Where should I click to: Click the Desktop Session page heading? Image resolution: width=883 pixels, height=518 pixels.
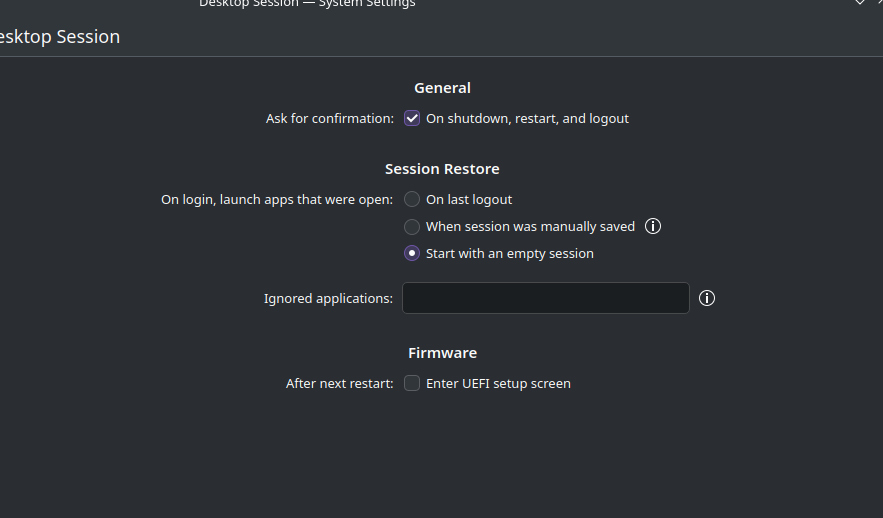(59, 37)
